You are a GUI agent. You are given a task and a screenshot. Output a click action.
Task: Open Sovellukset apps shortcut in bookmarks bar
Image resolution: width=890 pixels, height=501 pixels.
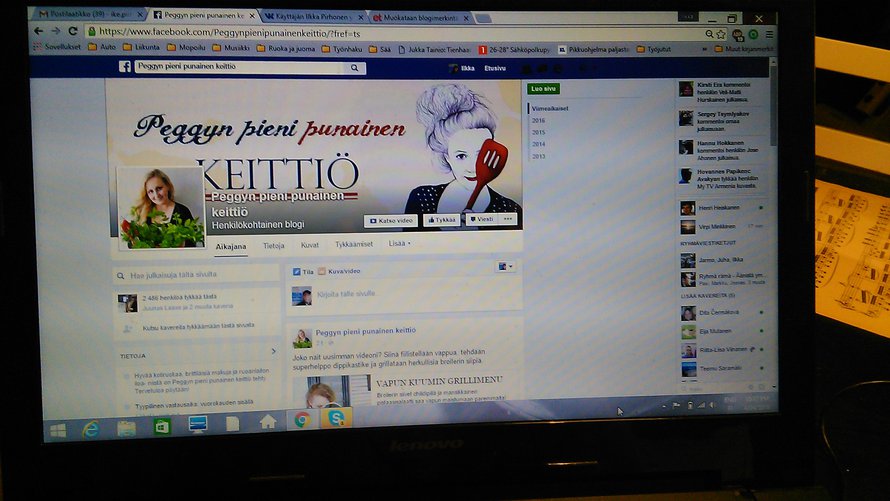point(57,47)
